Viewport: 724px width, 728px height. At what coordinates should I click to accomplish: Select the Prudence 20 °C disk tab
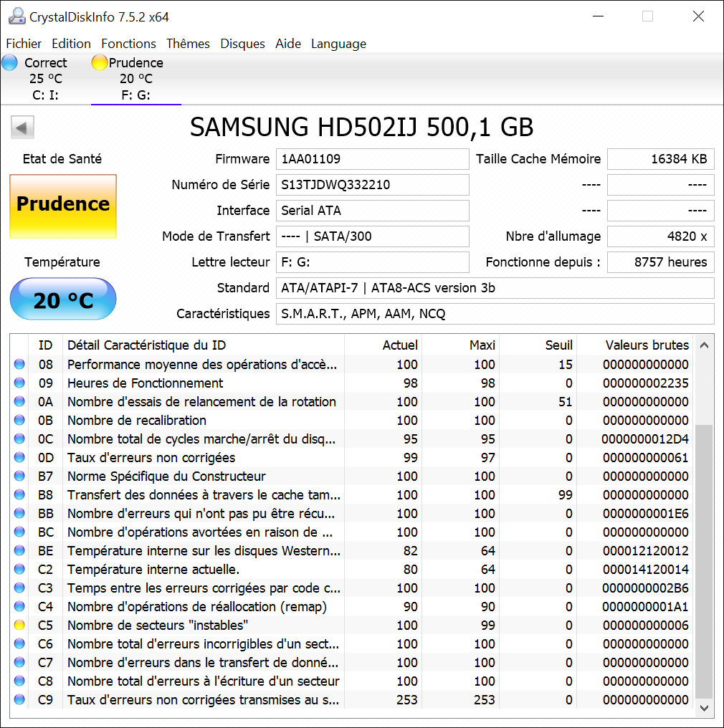[136, 79]
